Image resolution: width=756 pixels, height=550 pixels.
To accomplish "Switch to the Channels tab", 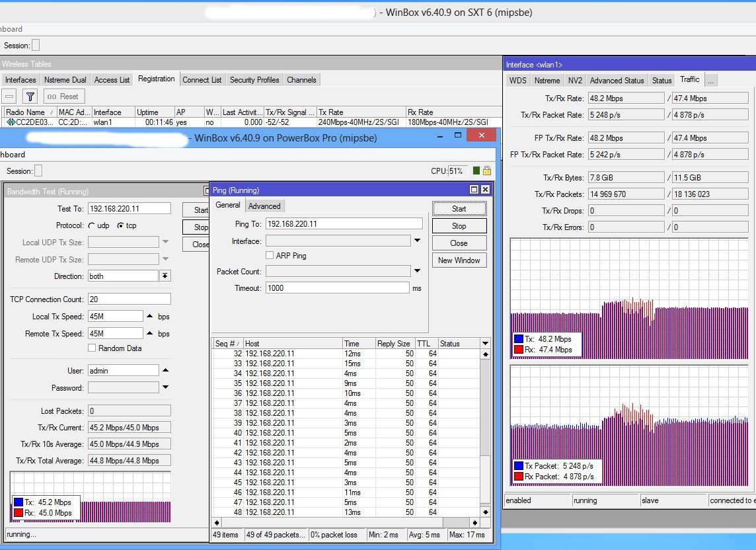I will (x=301, y=79).
